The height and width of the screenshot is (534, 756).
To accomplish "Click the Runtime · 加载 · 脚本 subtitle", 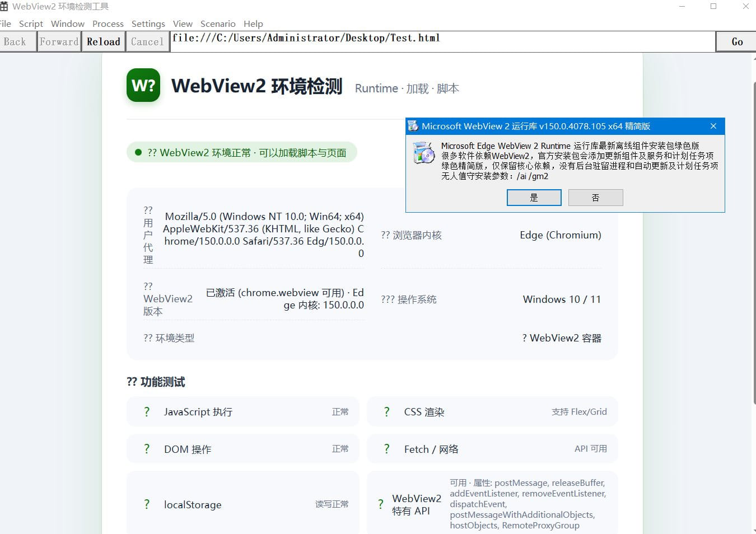I will (x=407, y=88).
